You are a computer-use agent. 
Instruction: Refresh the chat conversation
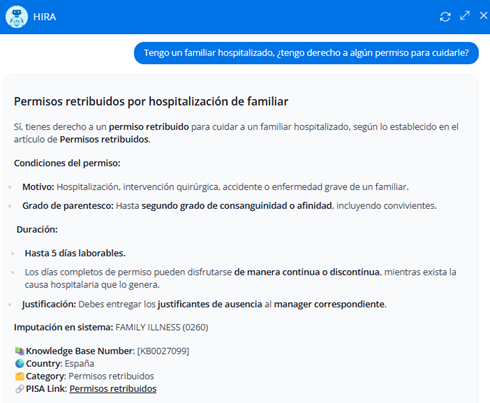(x=445, y=17)
